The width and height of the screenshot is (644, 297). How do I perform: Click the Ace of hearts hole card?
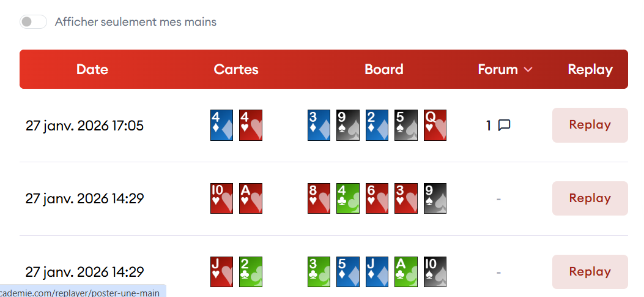[x=250, y=198]
